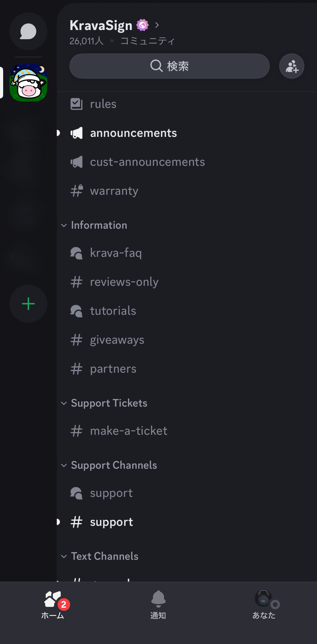Screen dimensions: 317x644
Task: Open the direct messages bubble icon
Action: [x=28, y=31]
